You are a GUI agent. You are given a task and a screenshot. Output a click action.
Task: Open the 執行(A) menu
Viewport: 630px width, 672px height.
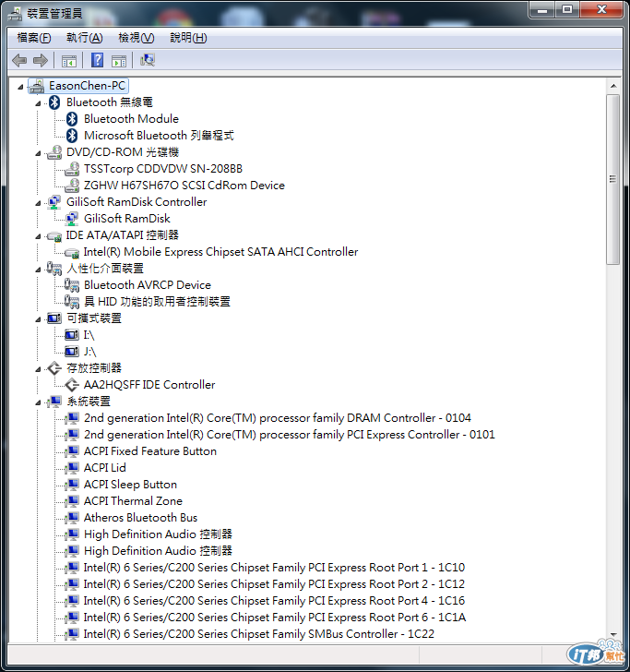tap(84, 38)
